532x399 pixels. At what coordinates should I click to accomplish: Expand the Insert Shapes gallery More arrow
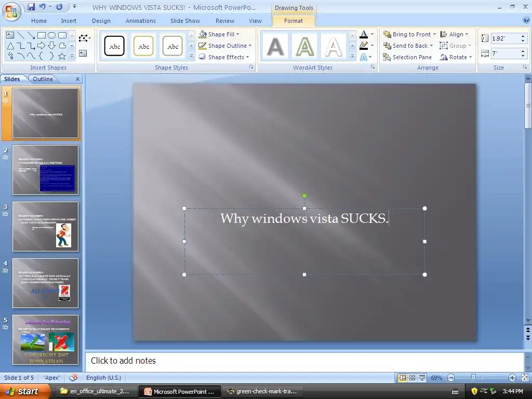(72, 56)
